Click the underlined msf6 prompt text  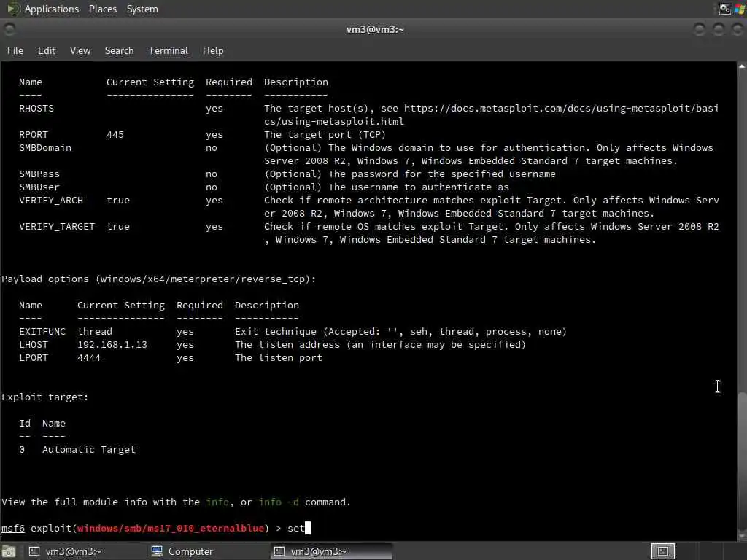(13, 528)
